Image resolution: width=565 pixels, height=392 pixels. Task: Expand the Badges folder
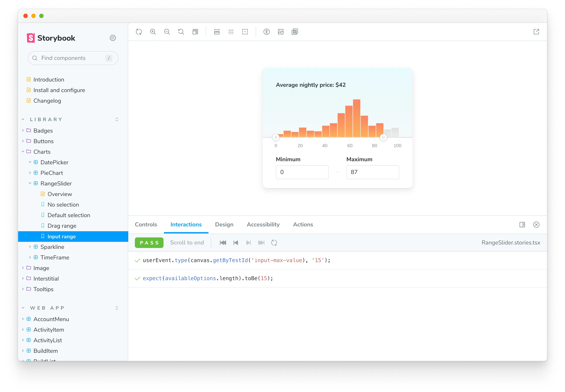[23, 130]
